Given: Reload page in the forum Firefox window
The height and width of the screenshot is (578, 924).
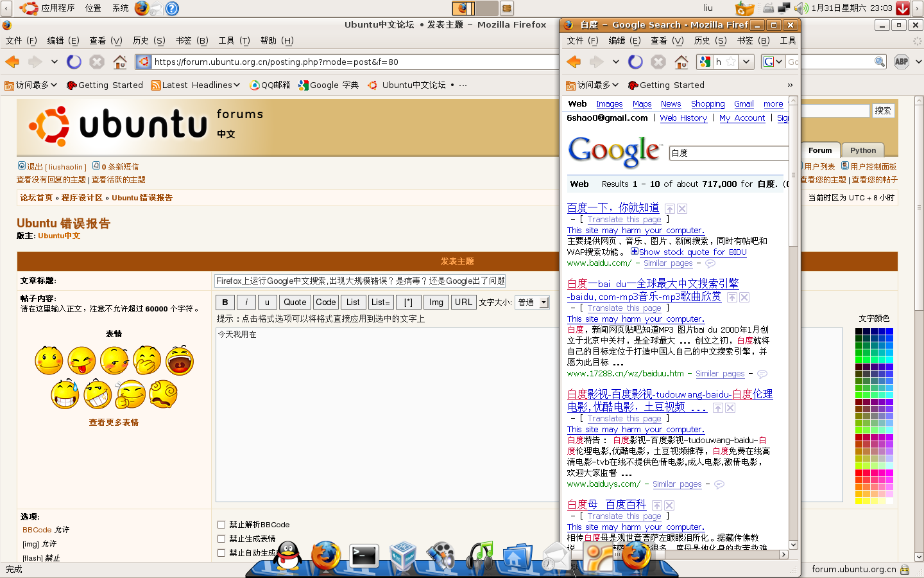Looking at the screenshot, I should (x=74, y=62).
